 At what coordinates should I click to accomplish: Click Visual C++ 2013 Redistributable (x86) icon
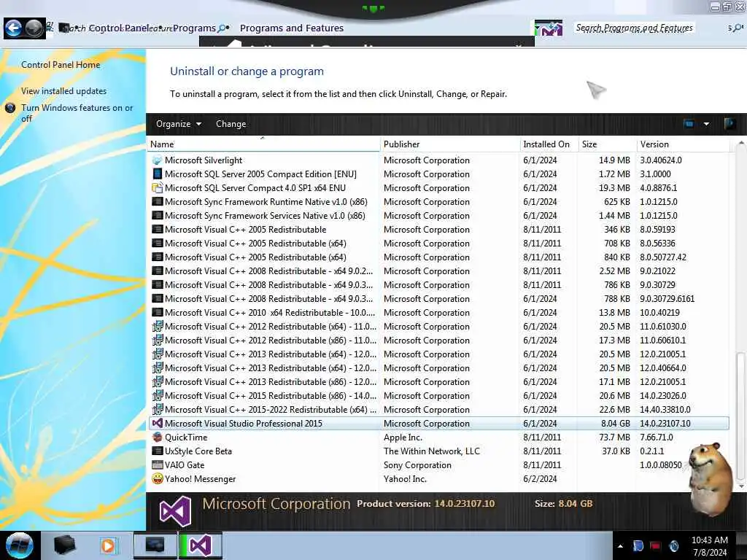click(x=157, y=382)
